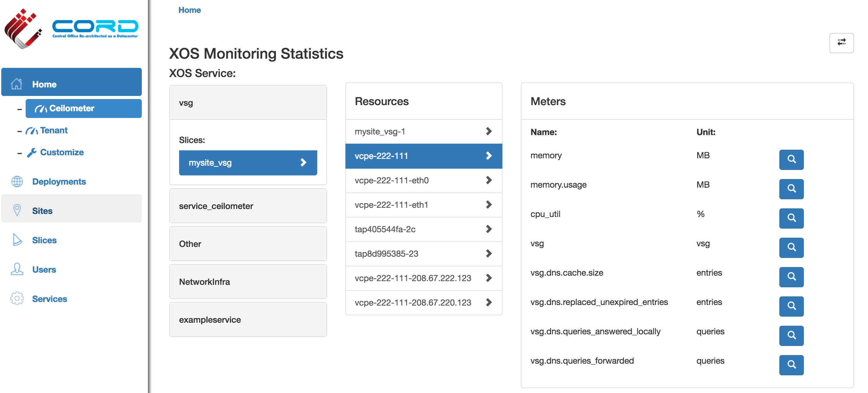The image size is (868, 393).
Task: Click the vsg.dns.cache.size meter name
Action: coord(567,273)
